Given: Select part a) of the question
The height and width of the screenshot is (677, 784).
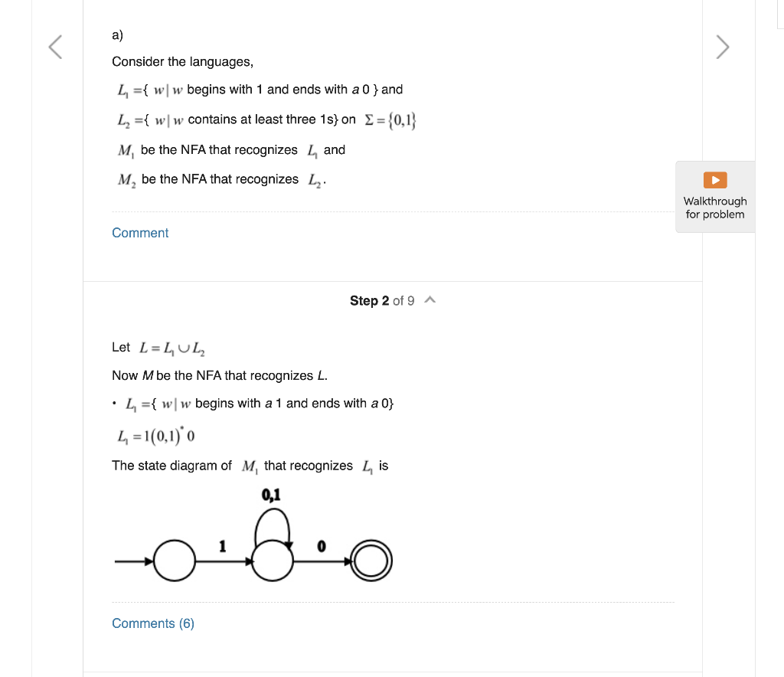Looking at the screenshot, I should (116, 34).
